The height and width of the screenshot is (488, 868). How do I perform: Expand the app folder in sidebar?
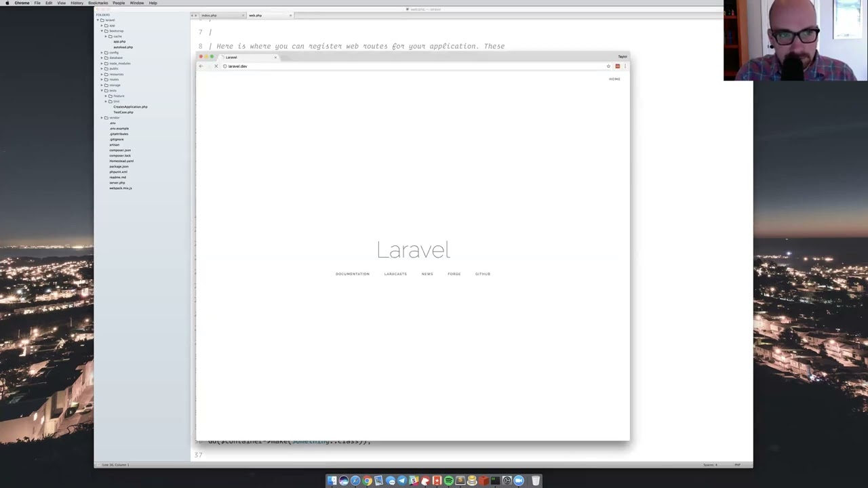click(x=102, y=26)
